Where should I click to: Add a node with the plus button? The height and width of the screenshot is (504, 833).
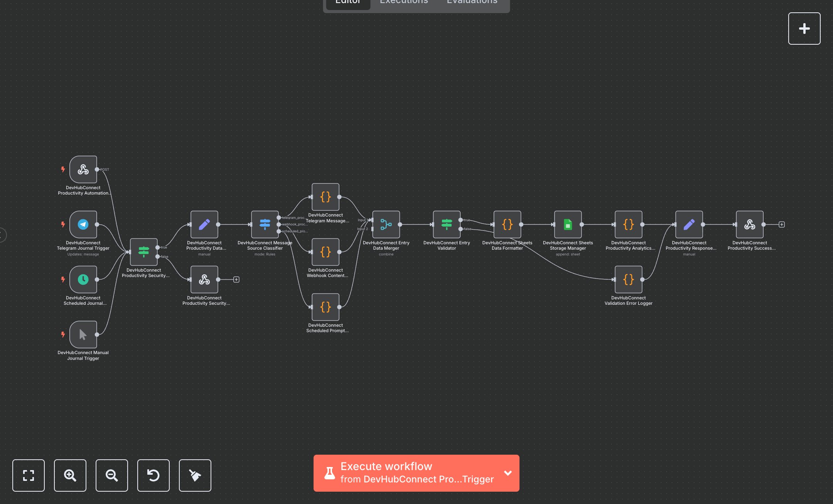[x=804, y=29]
